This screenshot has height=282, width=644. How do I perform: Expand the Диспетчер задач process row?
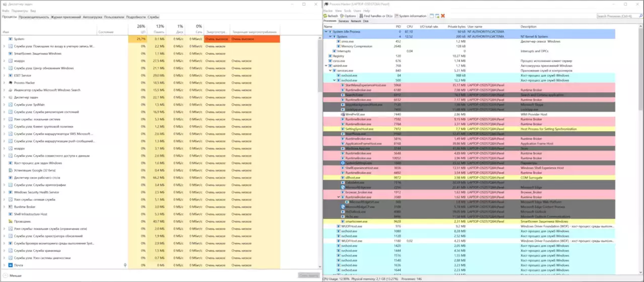click(x=4, y=97)
